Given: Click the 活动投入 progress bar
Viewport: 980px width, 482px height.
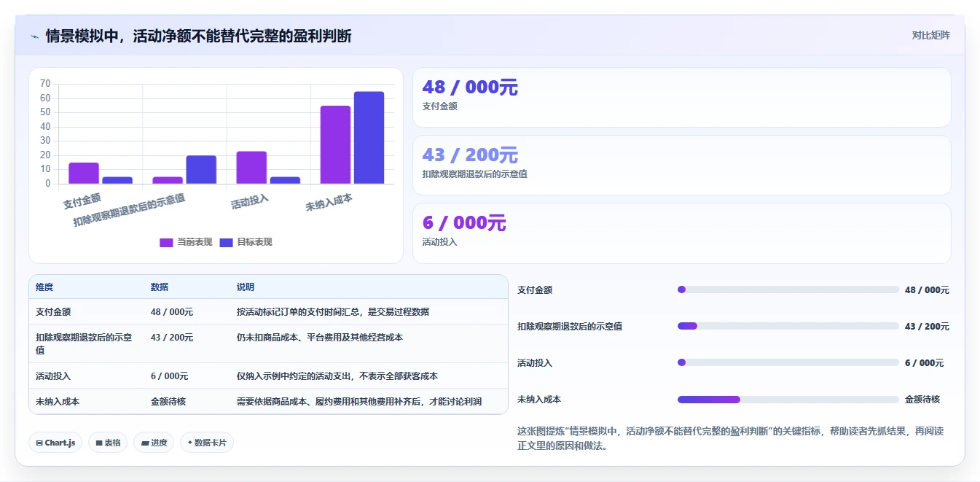Looking at the screenshot, I should tap(788, 362).
